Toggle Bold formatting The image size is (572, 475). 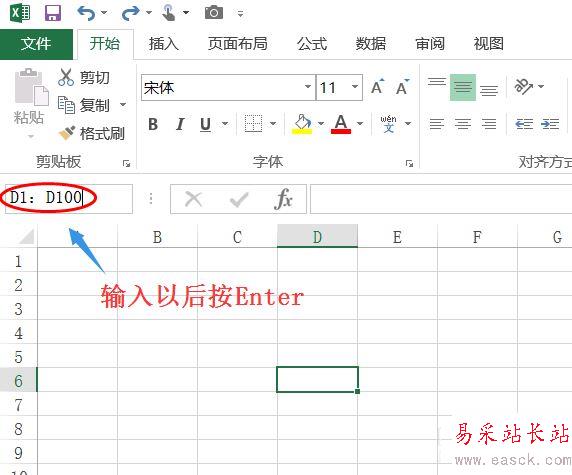[153, 124]
